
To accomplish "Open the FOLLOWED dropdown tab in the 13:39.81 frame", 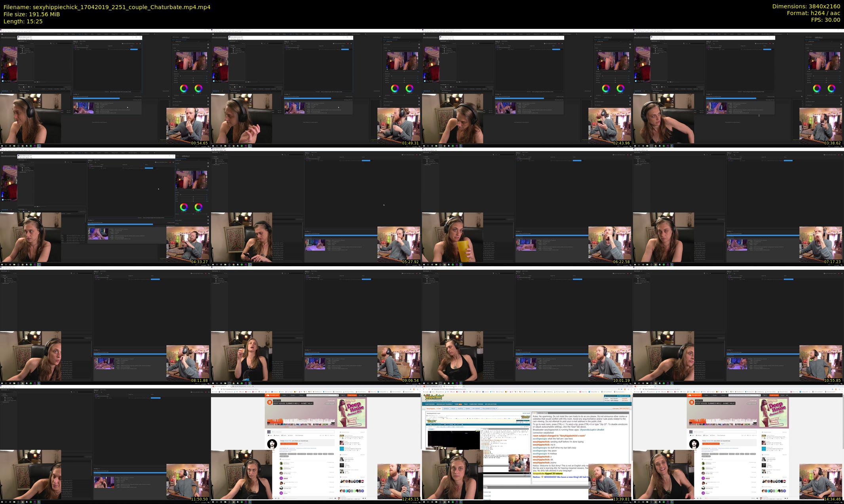I will click(490, 409).
